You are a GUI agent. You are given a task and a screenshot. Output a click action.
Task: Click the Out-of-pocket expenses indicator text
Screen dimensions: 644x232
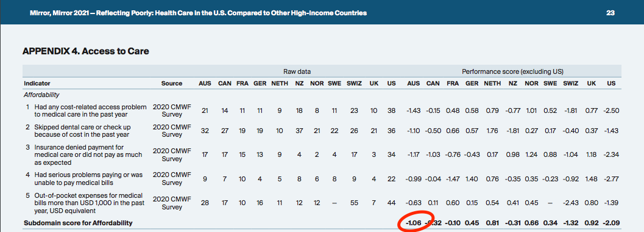[x=86, y=202]
